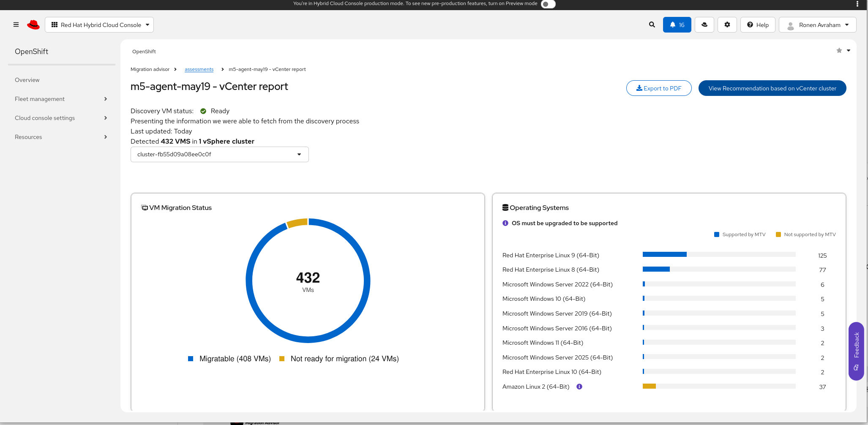The image size is (868, 425).
Task: Click Migratable (408 VMs) legend label
Action: 235,359
